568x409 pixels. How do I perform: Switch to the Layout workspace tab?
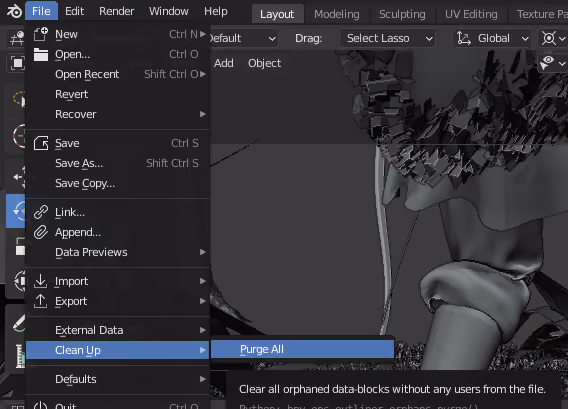pos(277,14)
